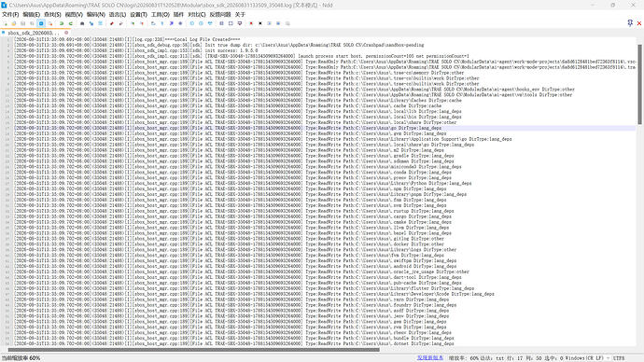Viewport: 644px width, 362px height.
Task: Click the log line containing ====Local Log File Created
Action: coord(127,39)
